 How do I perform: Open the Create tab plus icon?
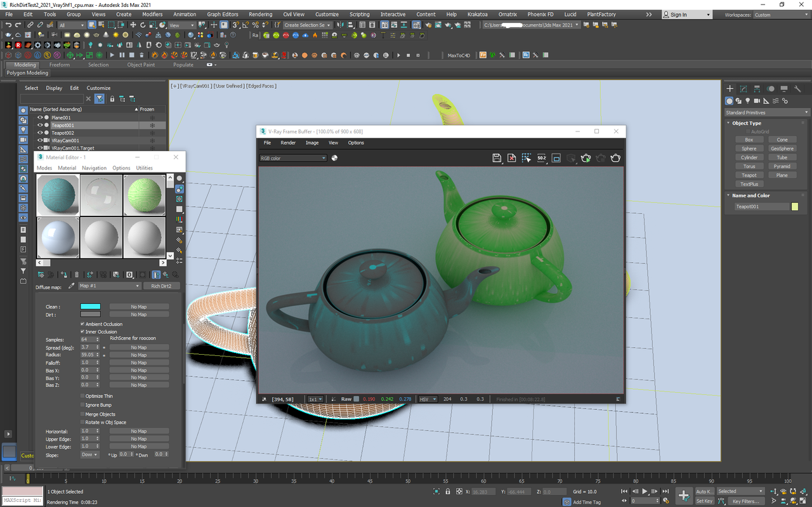coord(730,89)
